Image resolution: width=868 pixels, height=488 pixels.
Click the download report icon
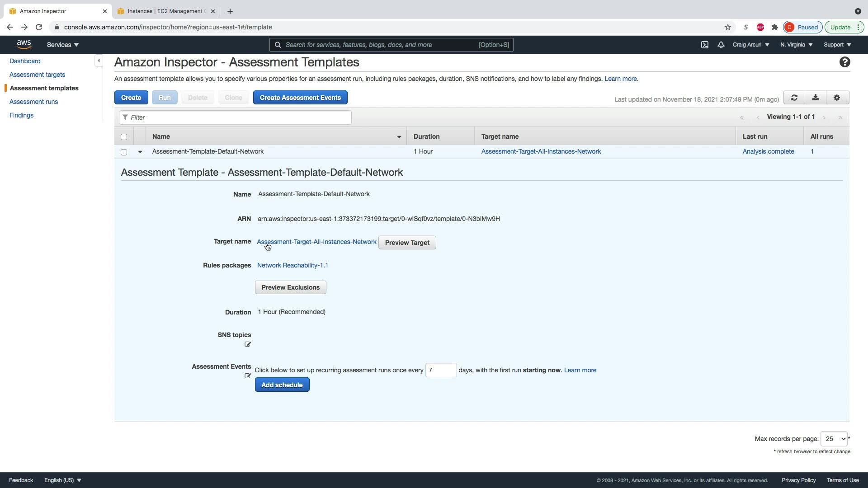tap(815, 98)
